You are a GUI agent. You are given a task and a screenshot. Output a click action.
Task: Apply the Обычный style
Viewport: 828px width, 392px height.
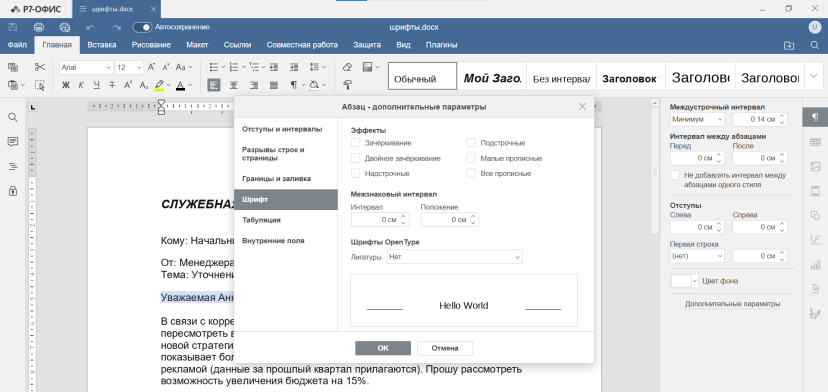(422, 76)
